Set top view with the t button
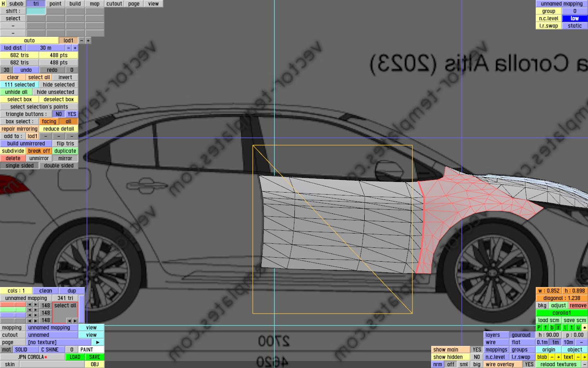Screen dimensions: 588x368 pos(572,328)
